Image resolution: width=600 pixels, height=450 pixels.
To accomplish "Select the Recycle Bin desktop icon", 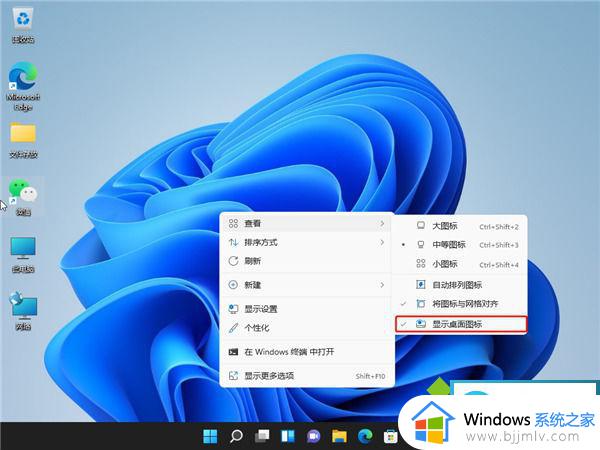I will coord(23,26).
